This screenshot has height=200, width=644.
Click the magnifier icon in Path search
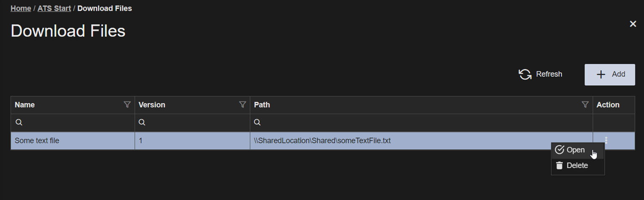pyautogui.click(x=258, y=123)
